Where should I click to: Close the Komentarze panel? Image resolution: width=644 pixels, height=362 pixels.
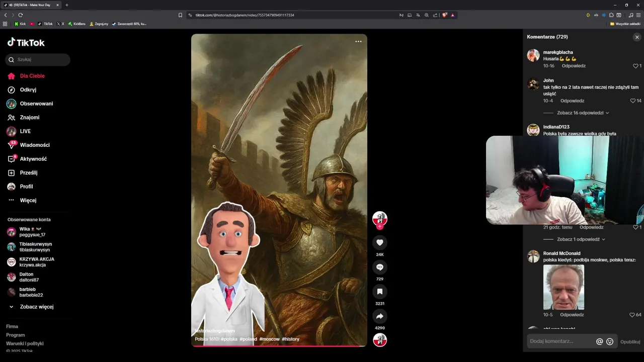[x=637, y=37]
